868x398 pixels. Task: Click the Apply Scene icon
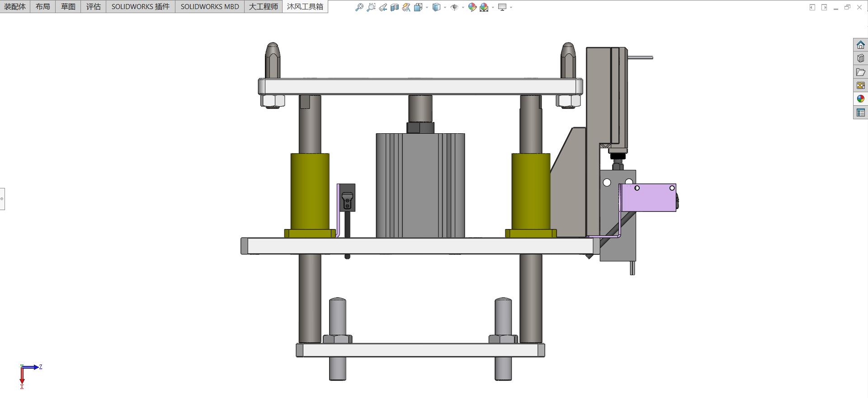pos(484,7)
